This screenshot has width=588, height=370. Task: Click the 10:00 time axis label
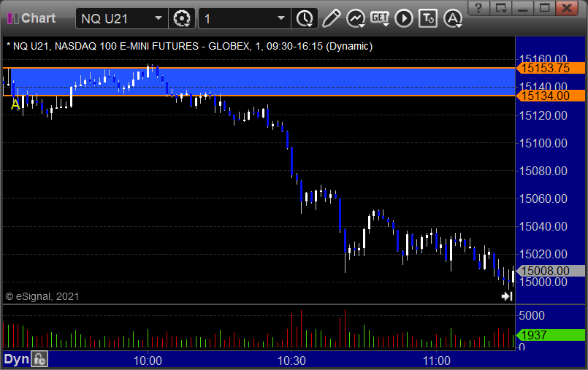148,361
